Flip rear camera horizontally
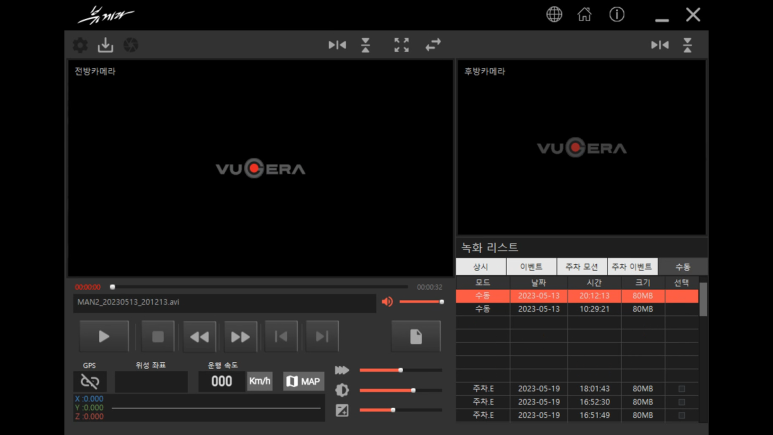This screenshot has width=773, height=435. point(660,45)
